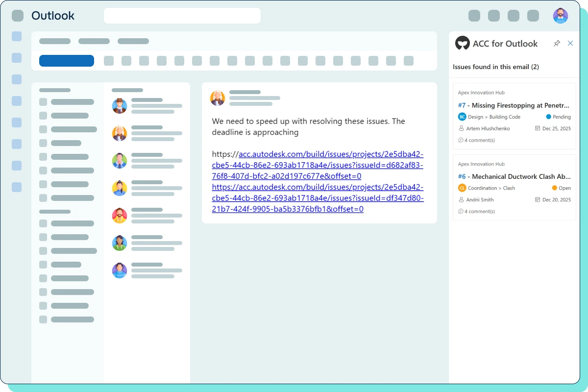Click the sender avatar in the open email
The height and width of the screenshot is (392, 588).
point(218,98)
